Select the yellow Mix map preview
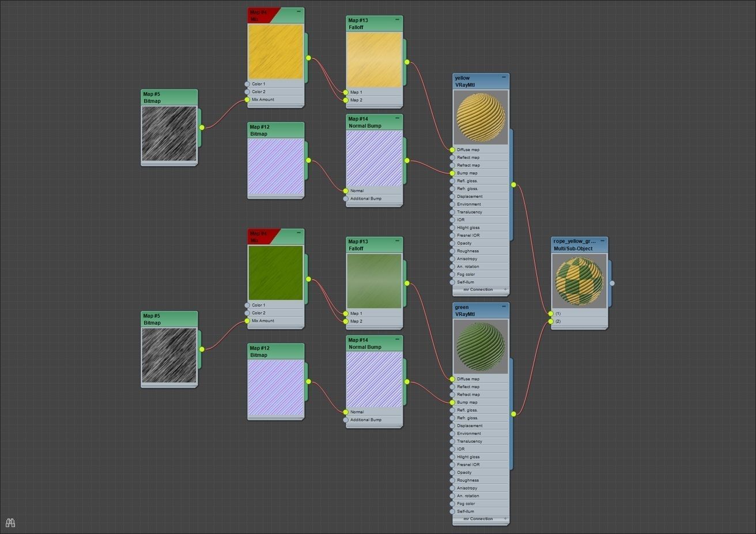756x534 pixels. [x=275, y=51]
